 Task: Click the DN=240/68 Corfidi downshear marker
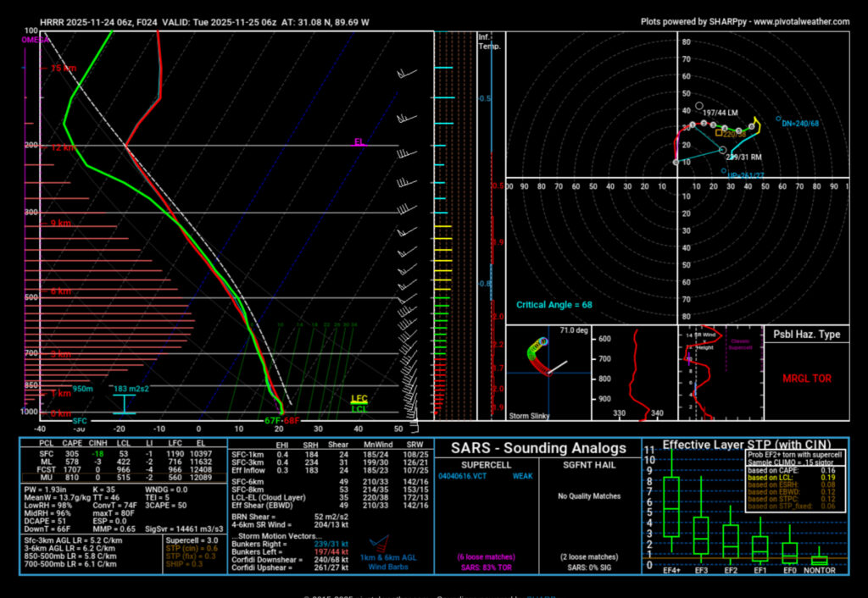(778, 119)
